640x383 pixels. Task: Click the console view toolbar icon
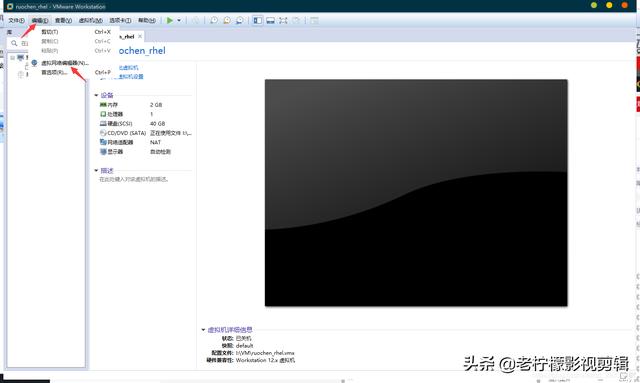click(x=314, y=20)
